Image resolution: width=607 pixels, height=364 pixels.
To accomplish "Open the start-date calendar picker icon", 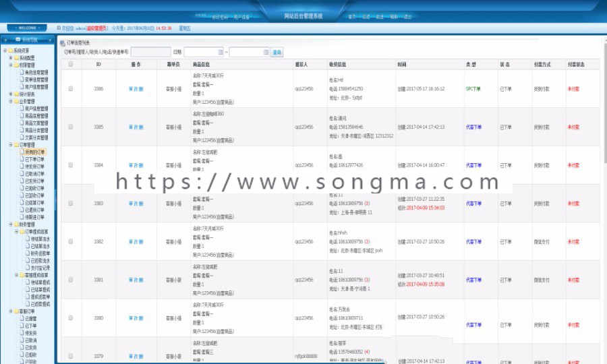I will tap(221, 52).
